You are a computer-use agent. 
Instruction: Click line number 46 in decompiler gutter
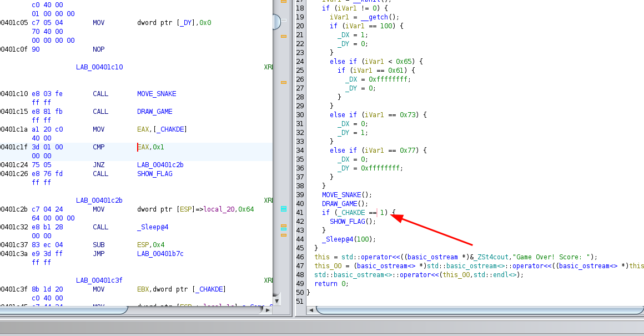click(300, 257)
